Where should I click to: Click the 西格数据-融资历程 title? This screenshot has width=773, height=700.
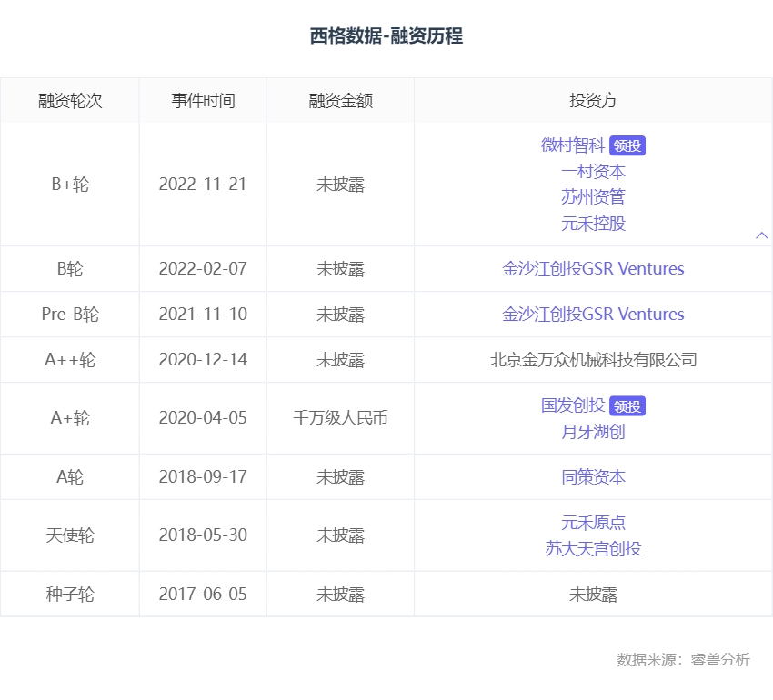386,36
